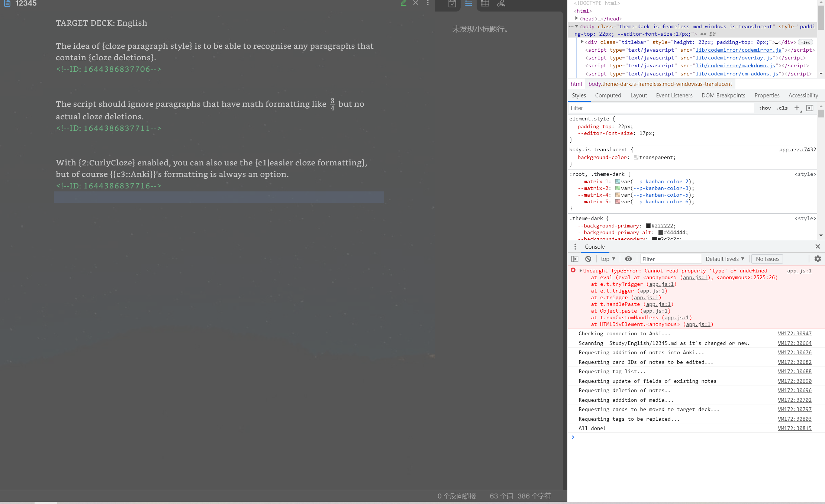The height and width of the screenshot is (504, 825).
Task: Click the table toolbar icon
Action: [x=485, y=4]
